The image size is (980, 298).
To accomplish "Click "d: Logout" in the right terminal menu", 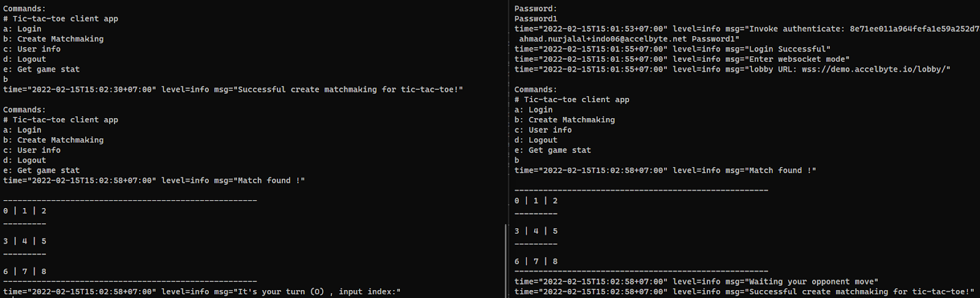I will point(536,140).
